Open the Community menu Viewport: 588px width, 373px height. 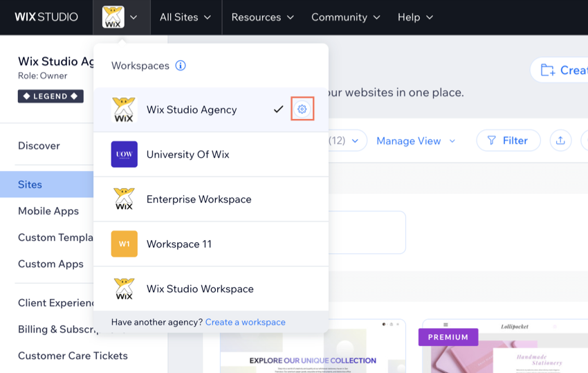(x=345, y=17)
